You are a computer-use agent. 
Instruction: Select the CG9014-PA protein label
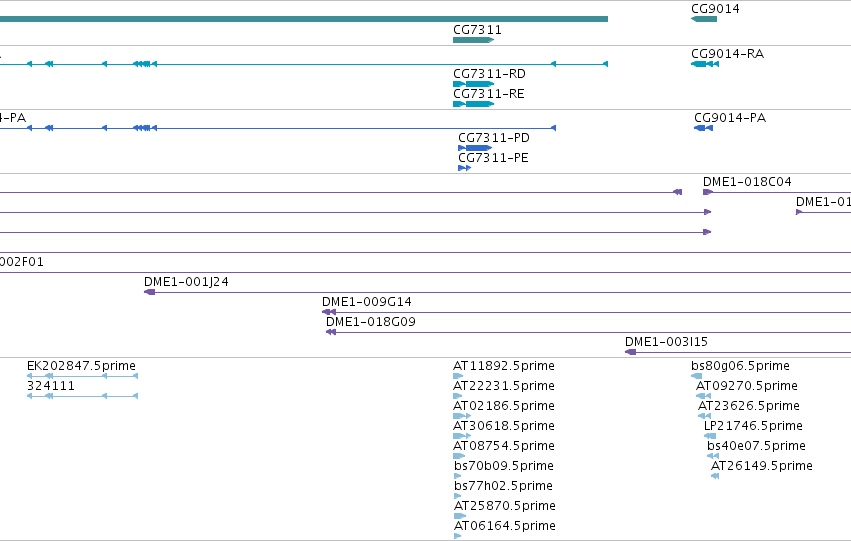click(x=730, y=118)
